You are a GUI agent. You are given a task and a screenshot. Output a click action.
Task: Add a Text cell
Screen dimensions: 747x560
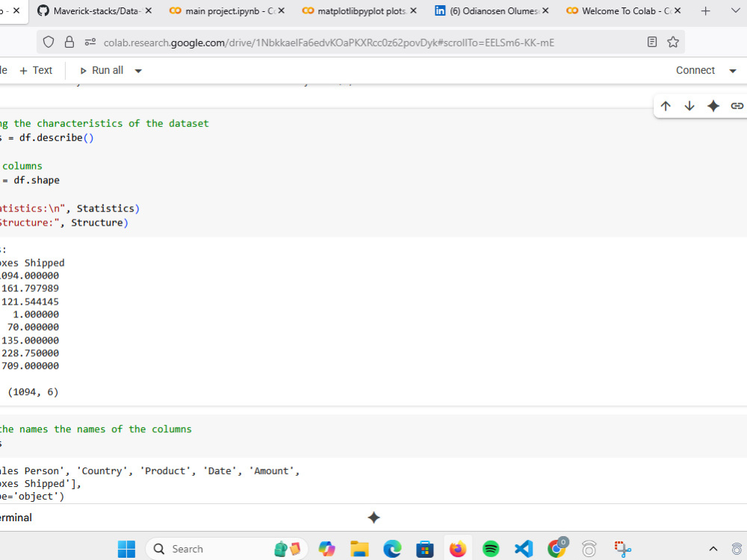click(x=36, y=70)
